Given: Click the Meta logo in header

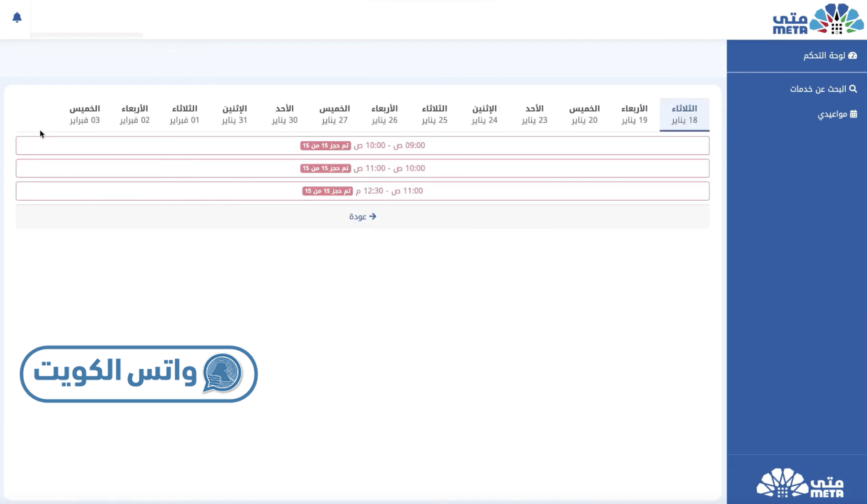Looking at the screenshot, I should click(818, 19).
